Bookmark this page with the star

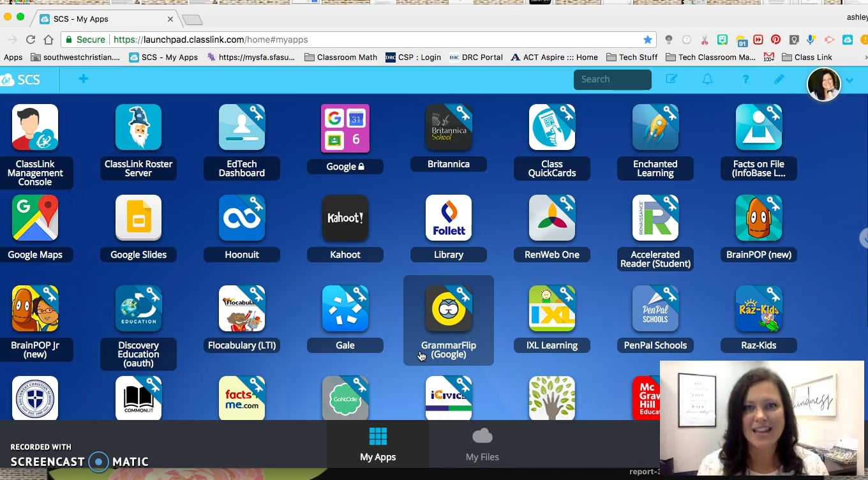click(x=648, y=40)
